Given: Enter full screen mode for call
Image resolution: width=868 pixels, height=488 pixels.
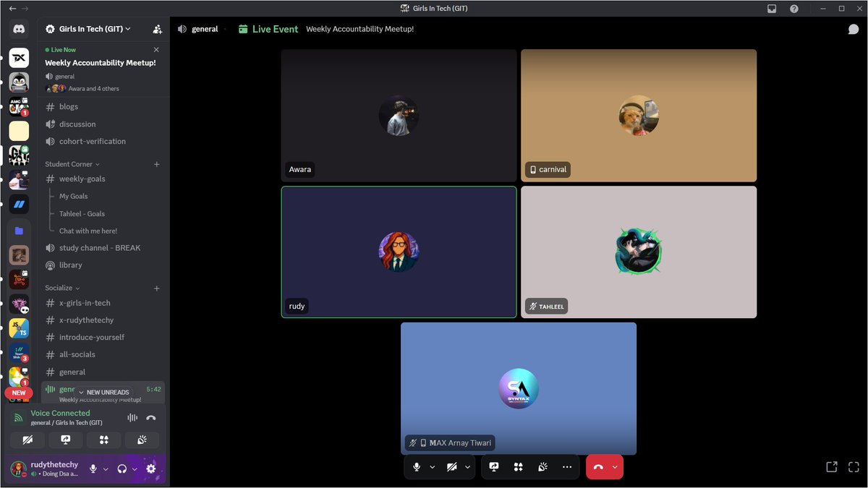Looking at the screenshot, I should tap(854, 467).
